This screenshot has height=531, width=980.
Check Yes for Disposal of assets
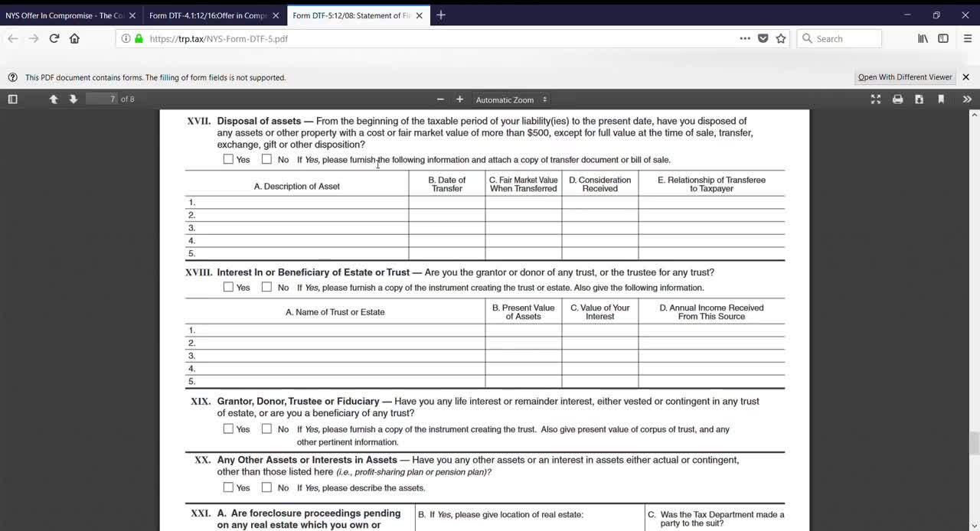pos(228,159)
